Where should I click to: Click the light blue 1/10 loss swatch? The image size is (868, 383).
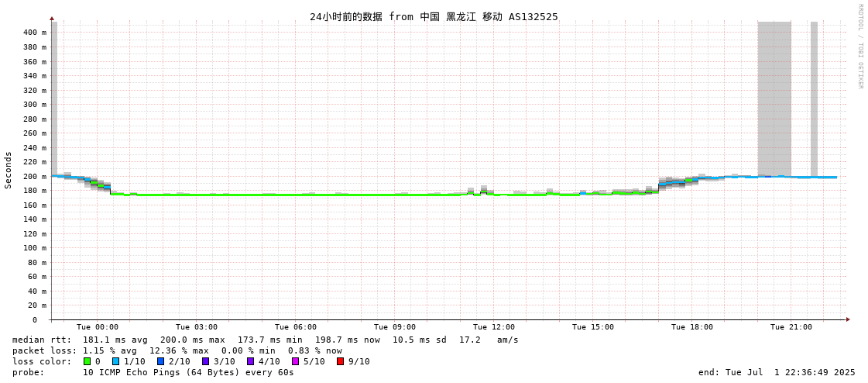[115, 361]
